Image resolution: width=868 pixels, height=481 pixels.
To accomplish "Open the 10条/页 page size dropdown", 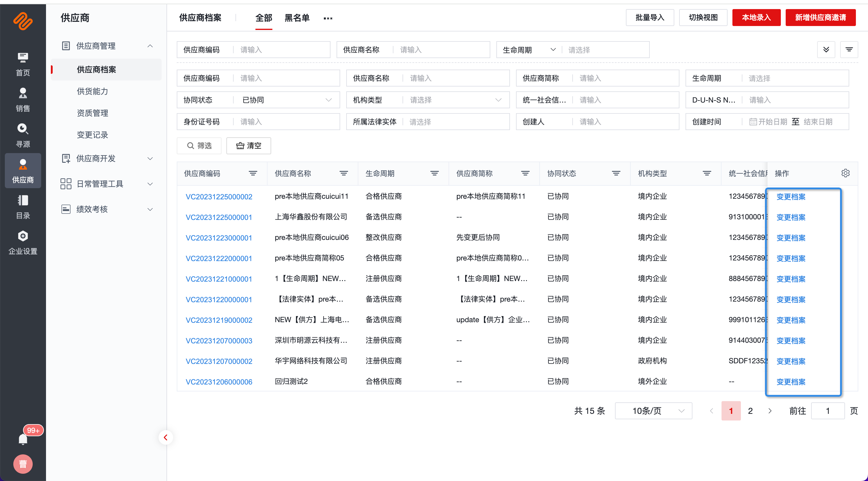I will 653,411.
